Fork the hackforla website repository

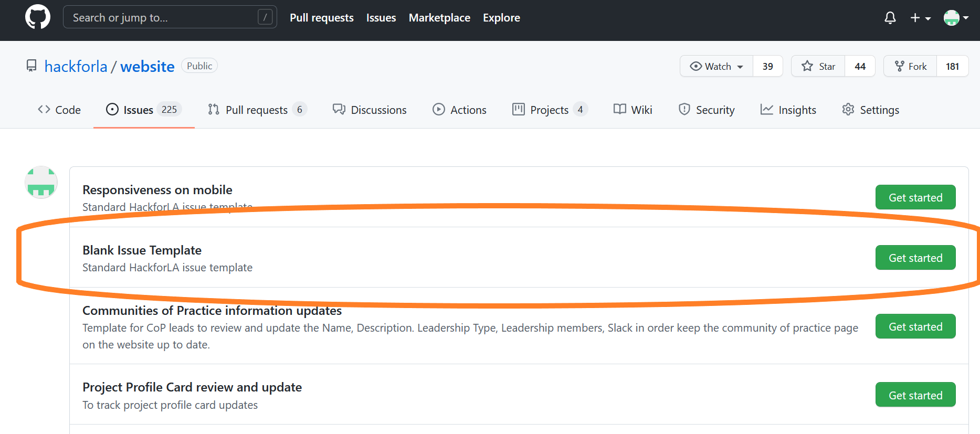(911, 66)
